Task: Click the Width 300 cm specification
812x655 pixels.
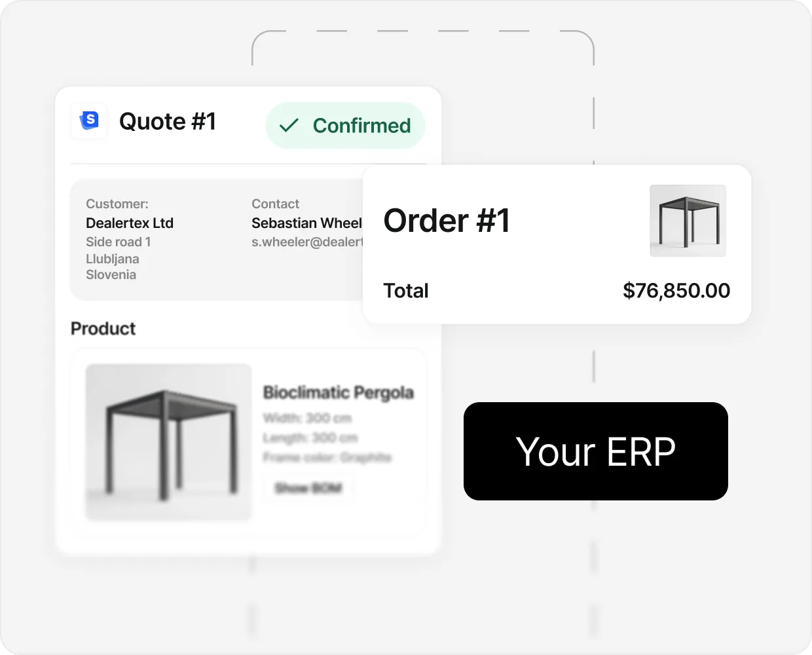Action: click(x=307, y=418)
